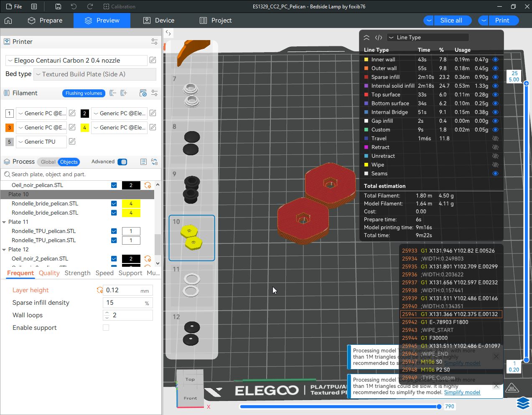Open Line Type view dropdown
532x415 pixels.
click(428, 38)
